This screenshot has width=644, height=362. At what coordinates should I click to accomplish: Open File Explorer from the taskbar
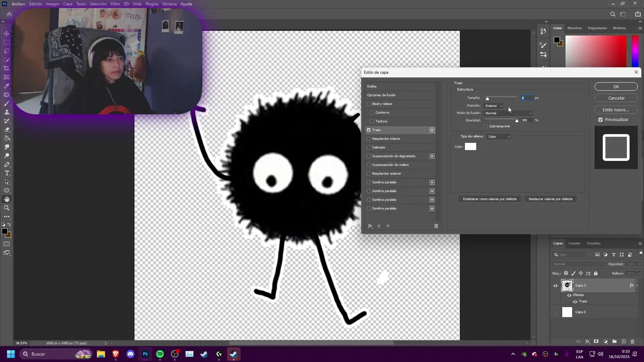pyautogui.click(x=101, y=354)
